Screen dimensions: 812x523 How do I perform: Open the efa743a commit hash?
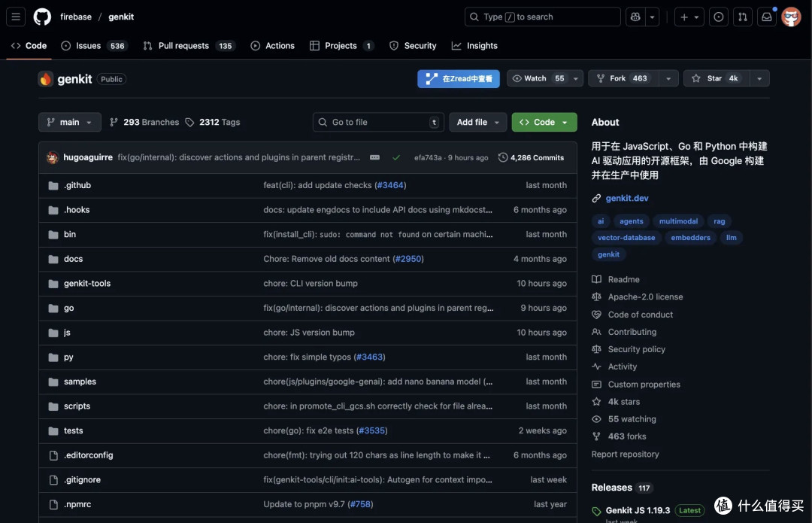(428, 157)
